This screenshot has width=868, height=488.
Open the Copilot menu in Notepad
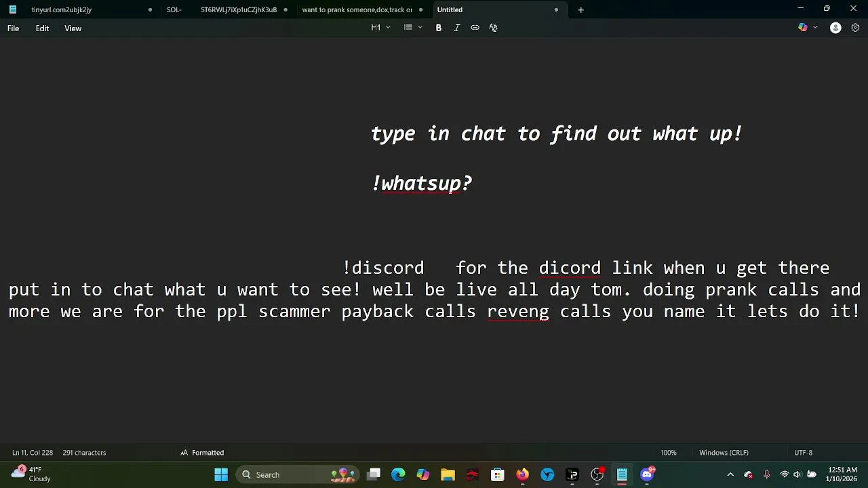(807, 28)
